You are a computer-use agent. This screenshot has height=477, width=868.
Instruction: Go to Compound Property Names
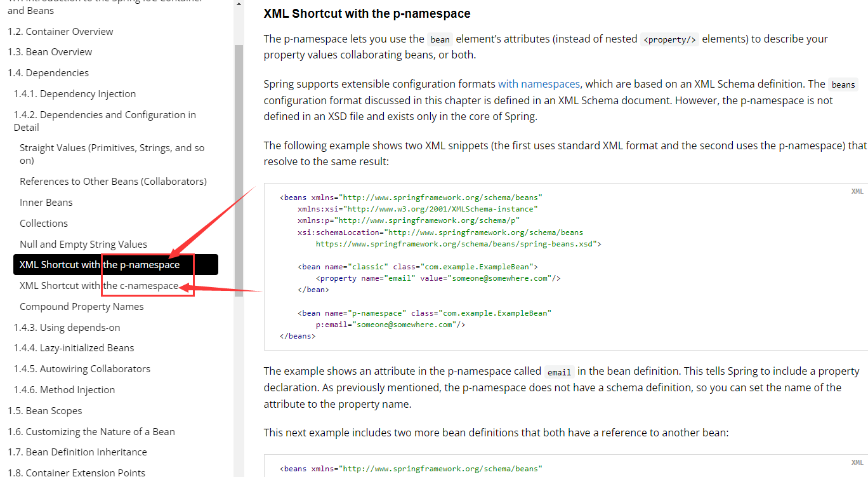[82, 307]
